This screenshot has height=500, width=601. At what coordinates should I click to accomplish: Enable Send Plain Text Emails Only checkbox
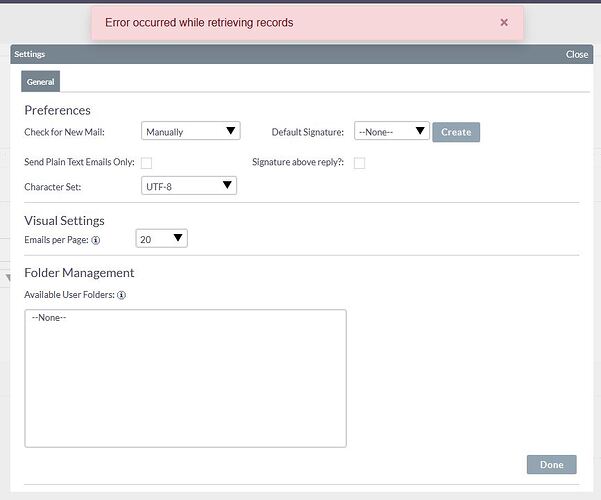point(146,163)
